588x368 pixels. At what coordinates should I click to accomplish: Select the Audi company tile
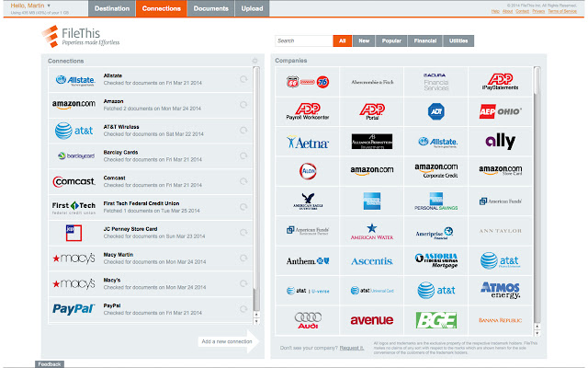click(x=308, y=320)
